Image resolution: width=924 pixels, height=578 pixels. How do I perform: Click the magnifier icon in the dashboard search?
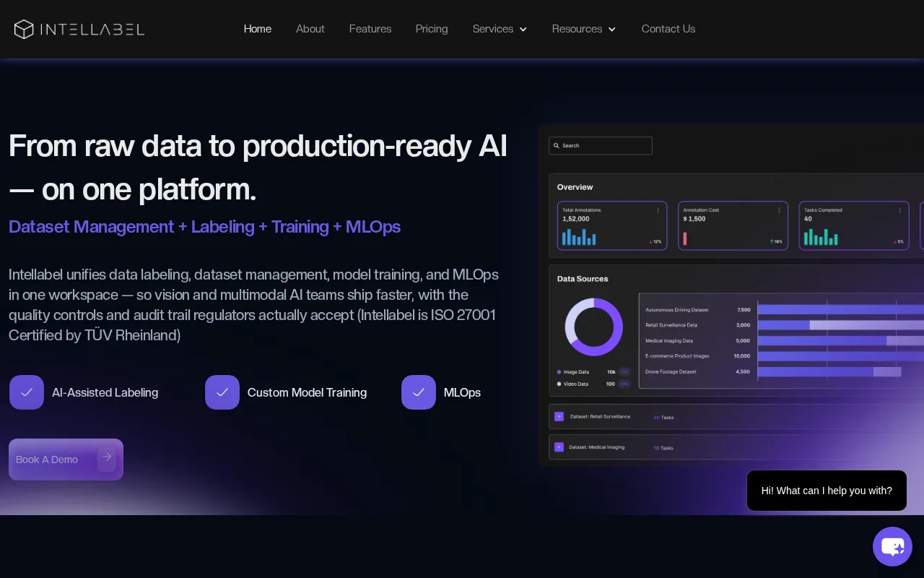pyautogui.click(x=557, y=146)
